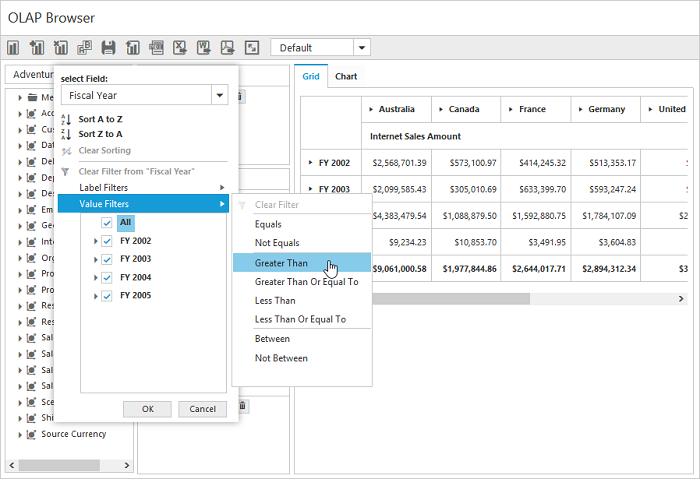This screenshot has width=700, height=479.
Task: Sort Fiscal Year Z to A
Action: point(100,134)
